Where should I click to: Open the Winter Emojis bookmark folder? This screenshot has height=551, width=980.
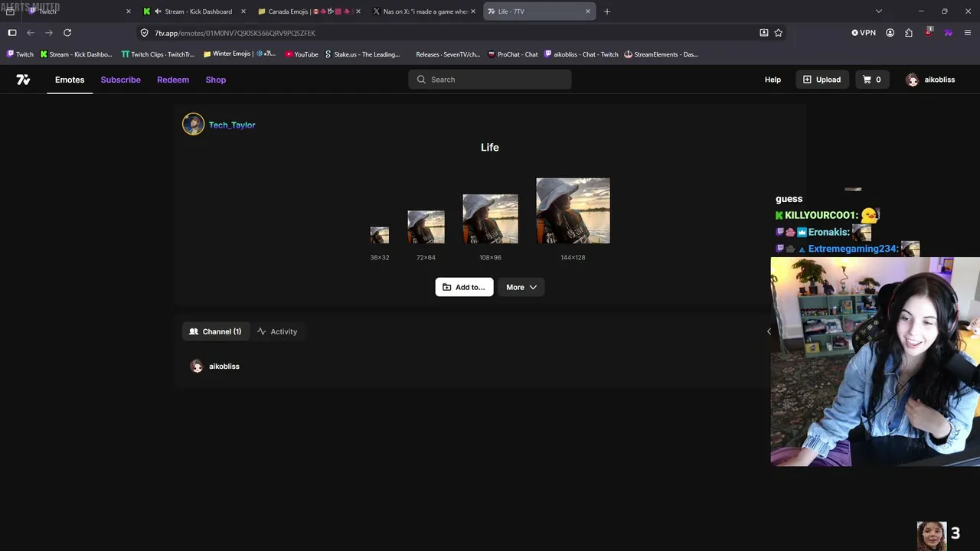[x=239, y=54]
